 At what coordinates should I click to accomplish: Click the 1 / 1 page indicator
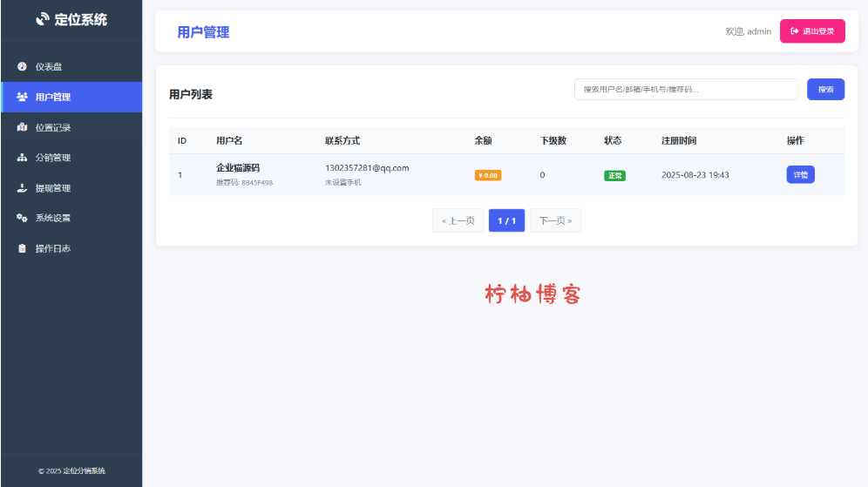point(506,221)
